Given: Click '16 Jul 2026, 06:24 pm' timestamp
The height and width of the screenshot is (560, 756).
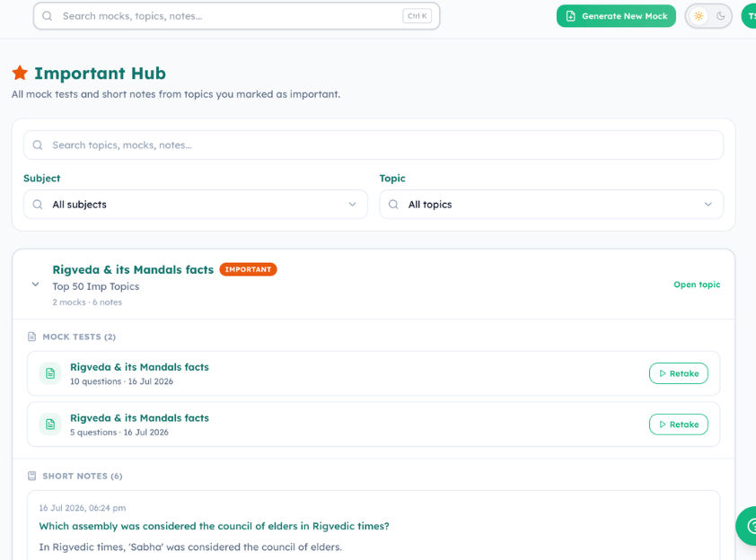Looking at the screenshot, I should pos(83,508).
